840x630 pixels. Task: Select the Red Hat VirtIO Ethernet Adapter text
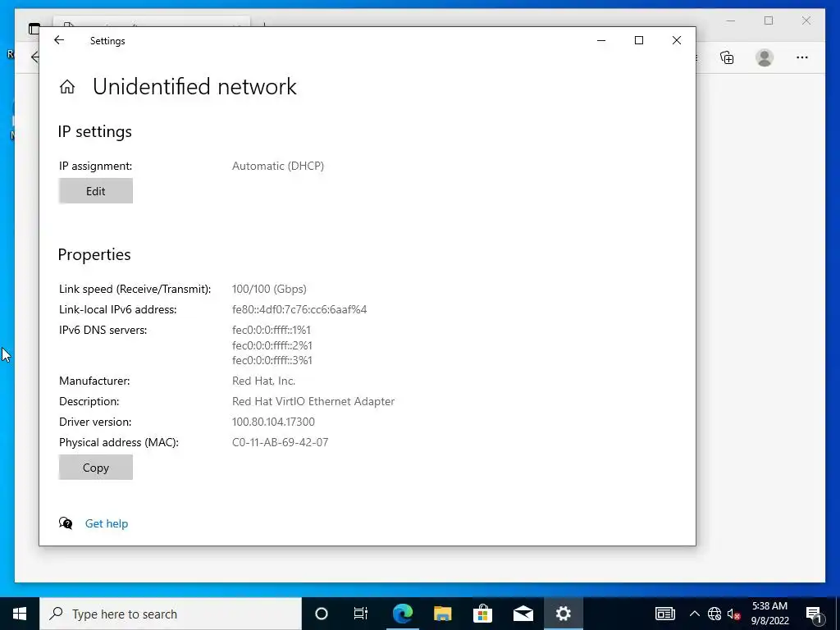tap(313, 401)
